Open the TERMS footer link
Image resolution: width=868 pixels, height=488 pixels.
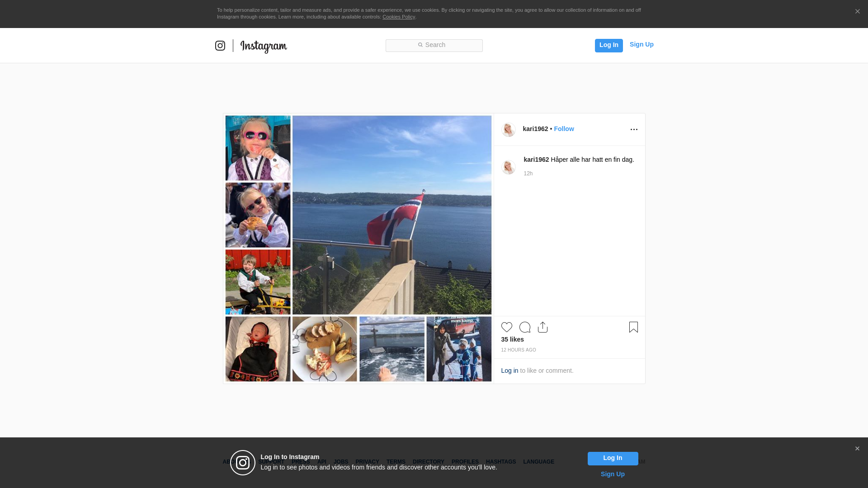coord(396,462)
